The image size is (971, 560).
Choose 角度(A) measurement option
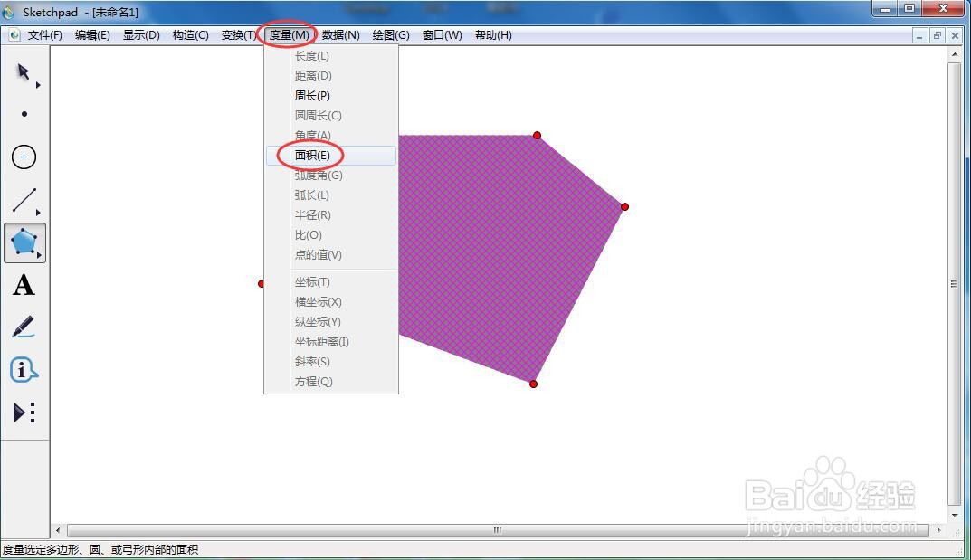point(311,135)
